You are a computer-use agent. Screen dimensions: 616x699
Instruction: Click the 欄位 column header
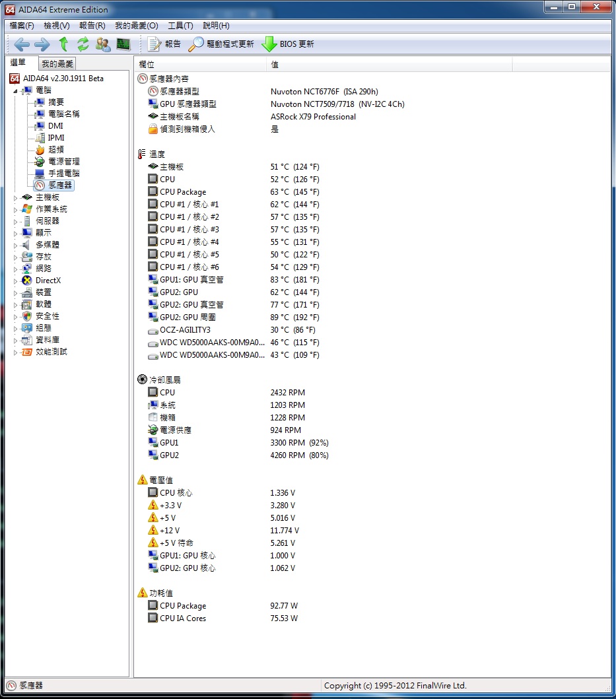point(200,65)
